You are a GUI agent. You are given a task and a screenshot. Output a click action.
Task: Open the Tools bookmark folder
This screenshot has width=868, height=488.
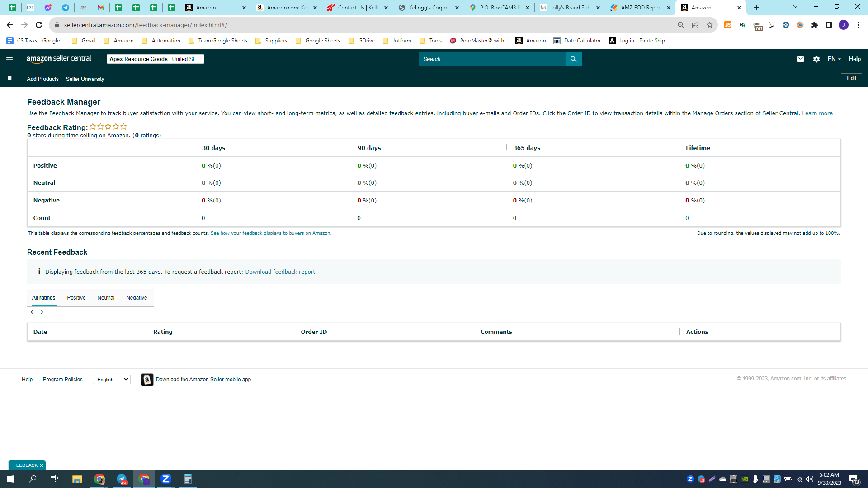click(431, 41)
